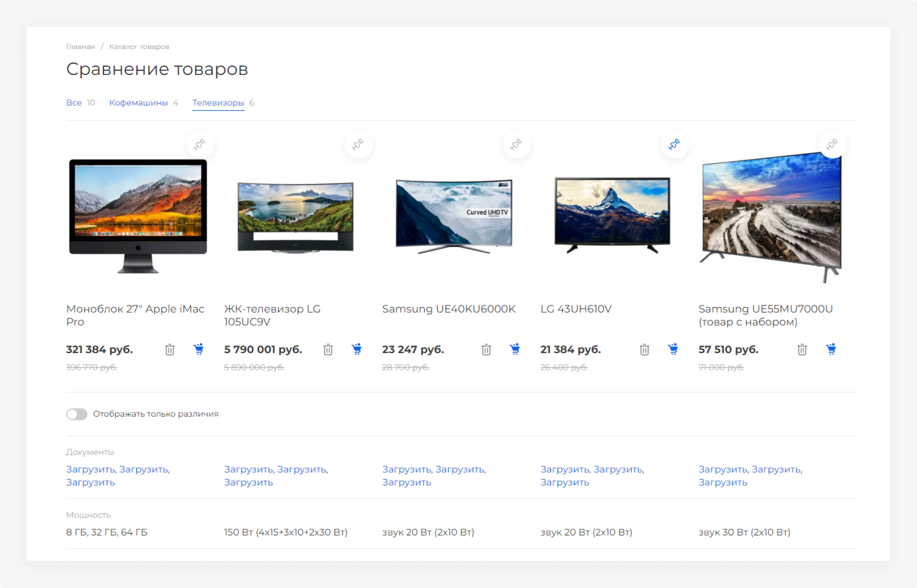917x588 pixels.
Task: Remove Samsung UE40KU6000K via trash icon
Action: pyautogui.click(x=486, y=349)
